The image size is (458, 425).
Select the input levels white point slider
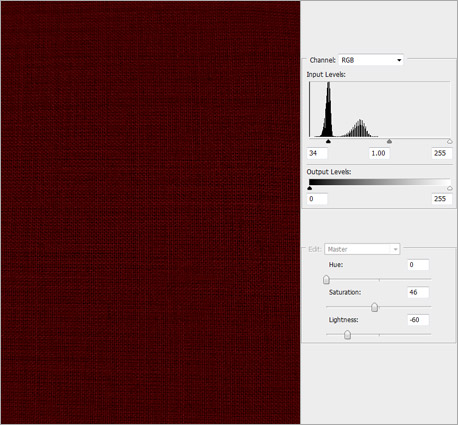(x=449, y=142)
